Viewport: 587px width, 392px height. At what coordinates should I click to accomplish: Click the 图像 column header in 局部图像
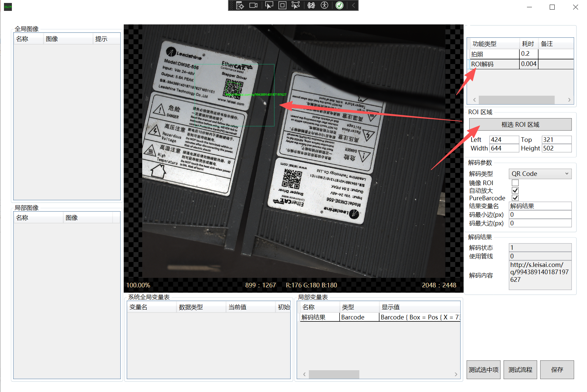88,218
